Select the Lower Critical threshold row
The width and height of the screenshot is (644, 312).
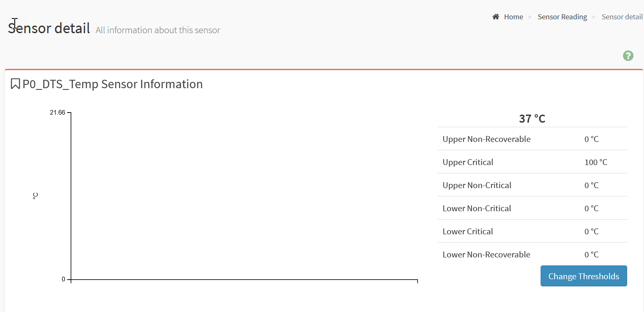[x=532, y=231]
